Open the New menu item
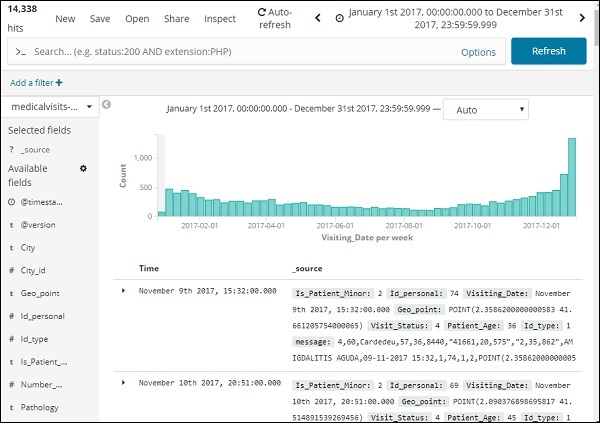The height and width of the screenshot is (423, 600). [x=65, y=18]
